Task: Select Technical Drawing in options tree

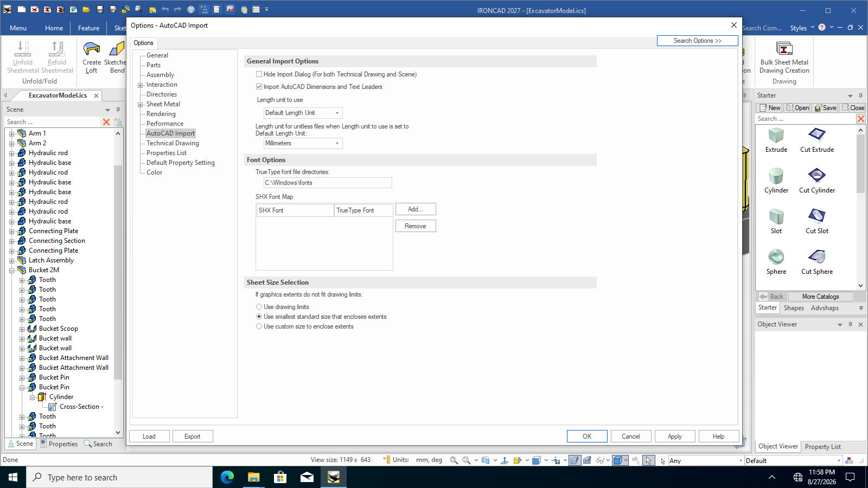Action: click(173, 143)
